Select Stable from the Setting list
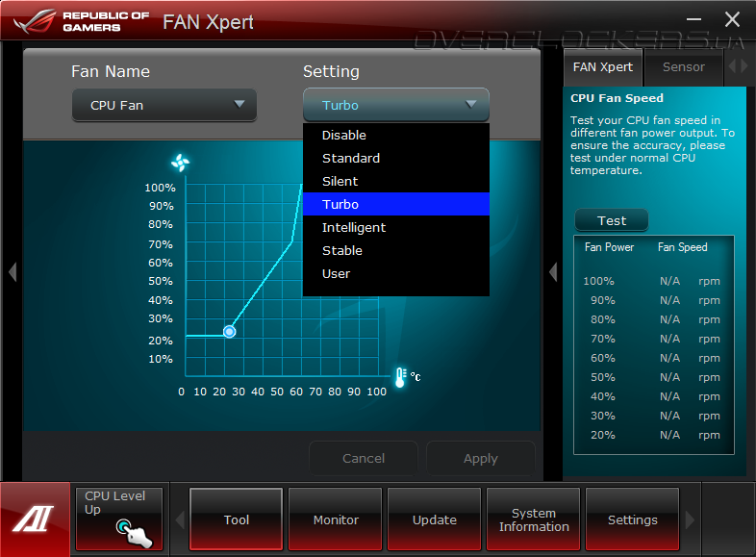 click(x=396, y=250)
